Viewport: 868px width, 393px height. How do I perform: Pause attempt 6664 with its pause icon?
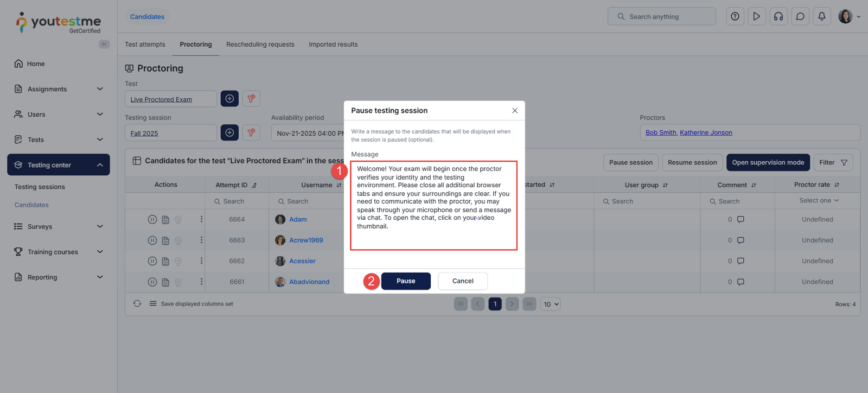click(x=152, y=220)
